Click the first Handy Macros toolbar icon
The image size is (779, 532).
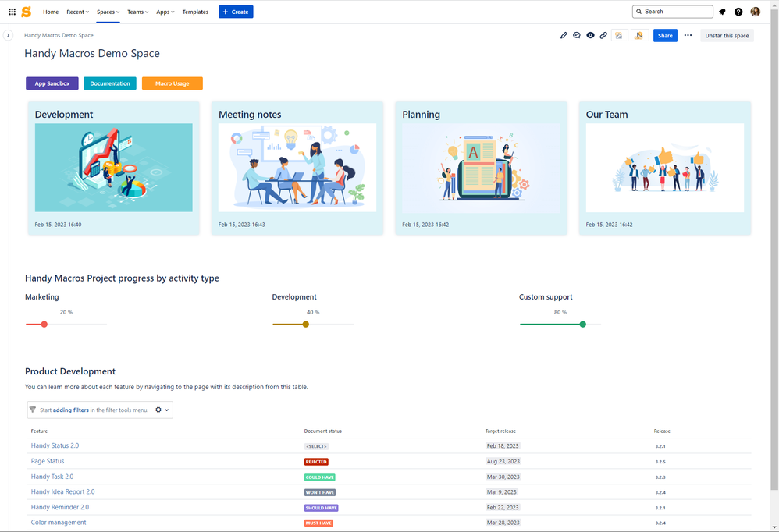tap(619, 35)
